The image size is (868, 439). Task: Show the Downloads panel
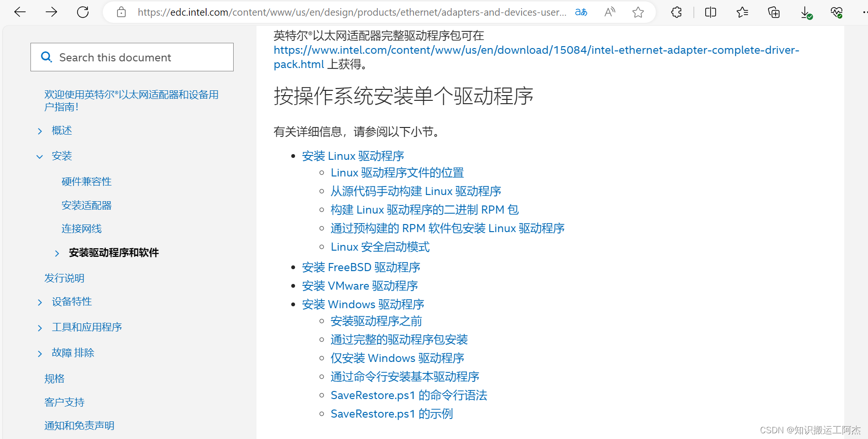pos(806,12)
